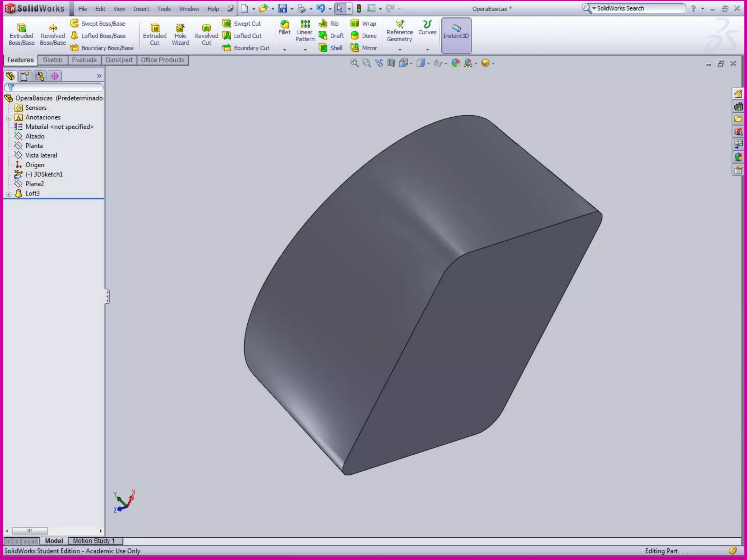Switch to the Motion Study 1 tab

pyautogui.click(x=94, y=541)
